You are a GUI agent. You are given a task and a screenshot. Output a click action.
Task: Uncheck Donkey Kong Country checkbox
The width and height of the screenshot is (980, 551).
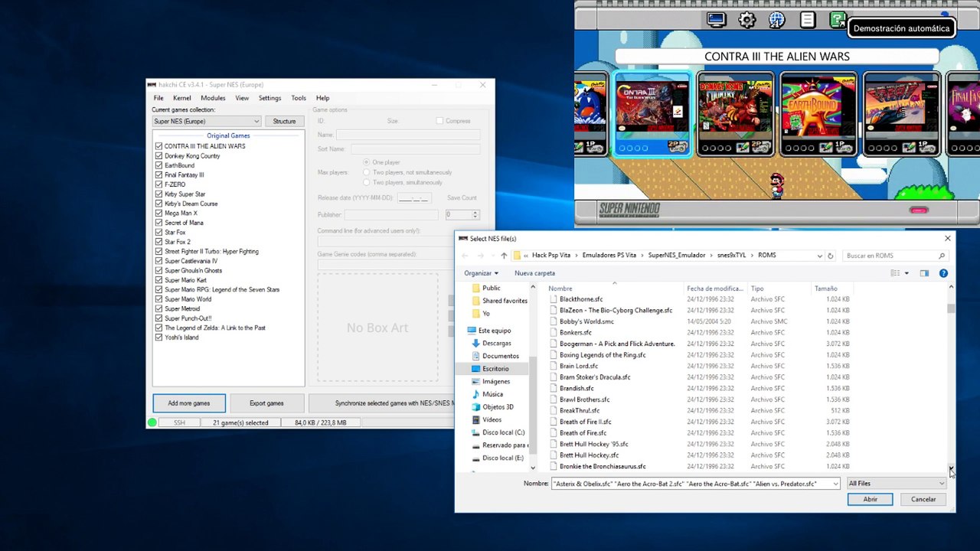tap(158, 156)
